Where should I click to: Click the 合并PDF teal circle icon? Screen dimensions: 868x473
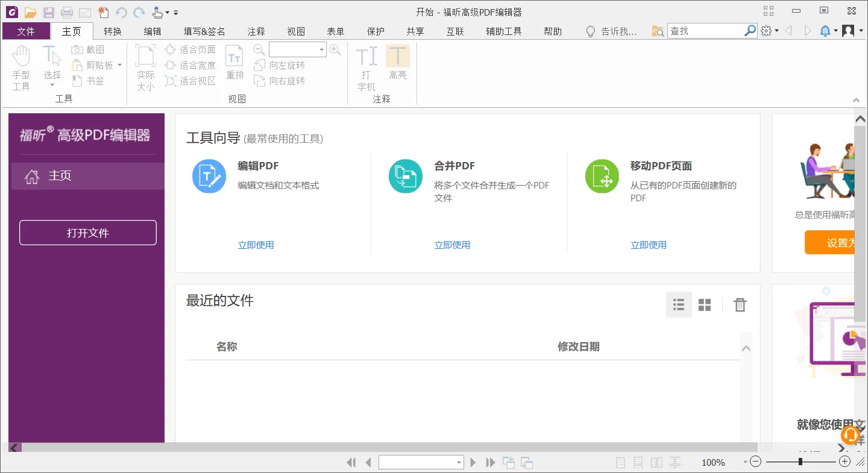coord(406,177)
